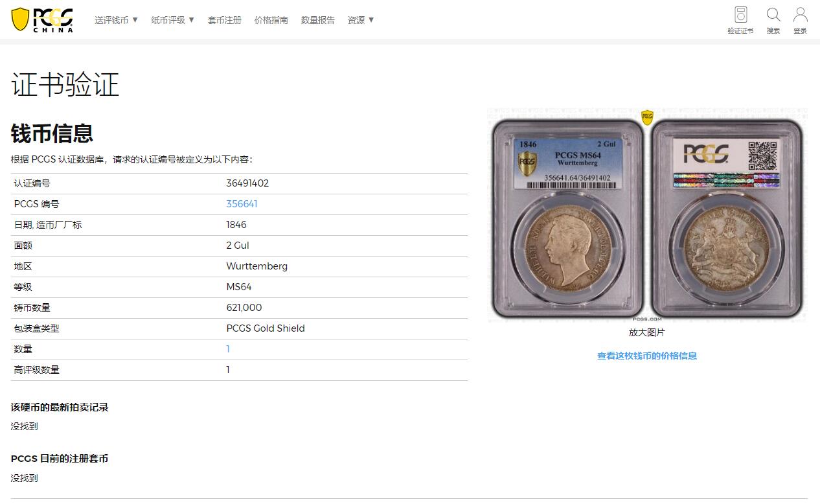Click 放大图片 to enlarge the image
This screenshot has height=504, width=820.
[x=647, y=332]
